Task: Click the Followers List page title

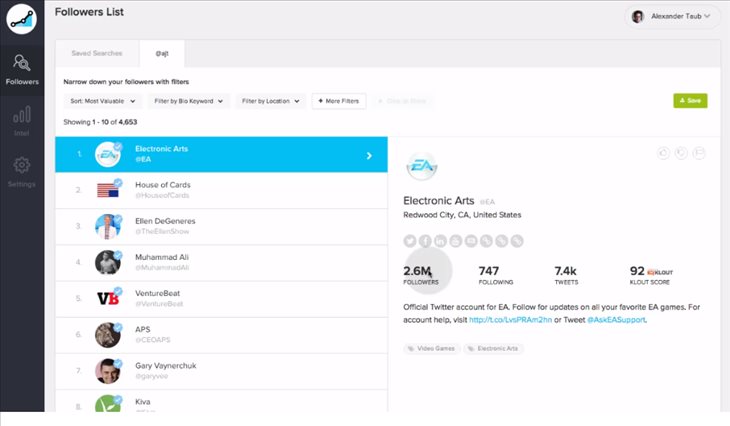Action: (89, 12)
